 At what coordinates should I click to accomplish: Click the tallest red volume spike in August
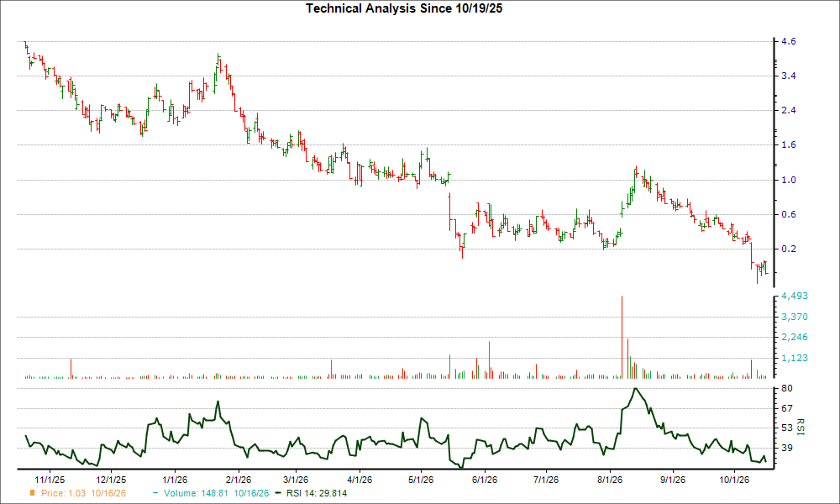click(x=622, y=338)
